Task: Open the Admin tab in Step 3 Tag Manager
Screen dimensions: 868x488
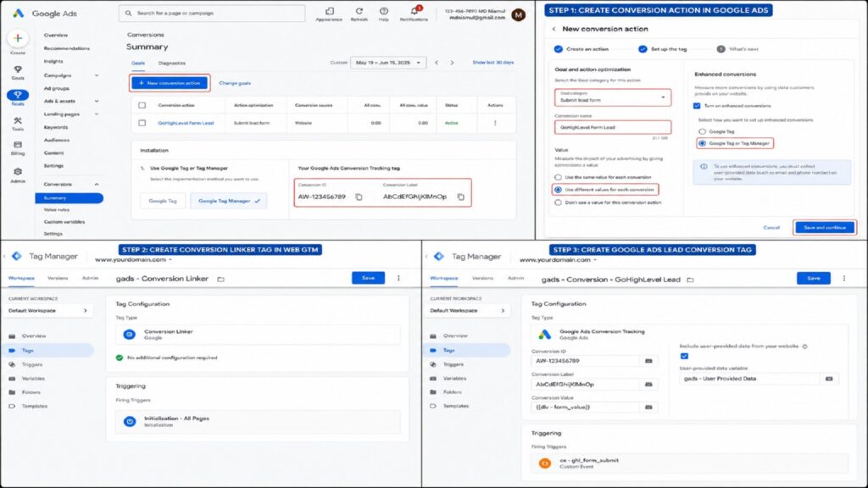Action: point(515,278)
